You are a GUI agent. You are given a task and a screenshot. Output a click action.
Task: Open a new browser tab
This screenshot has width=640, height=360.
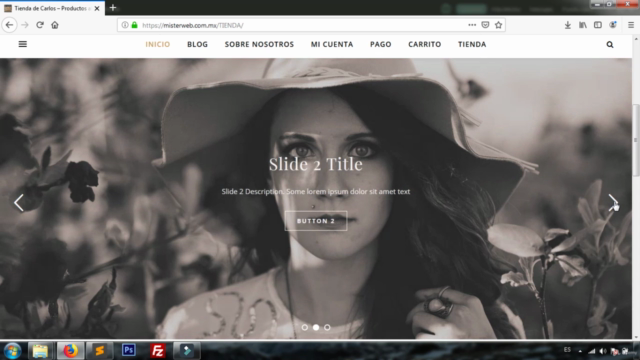pyautogui.click(x=113, y=8)
